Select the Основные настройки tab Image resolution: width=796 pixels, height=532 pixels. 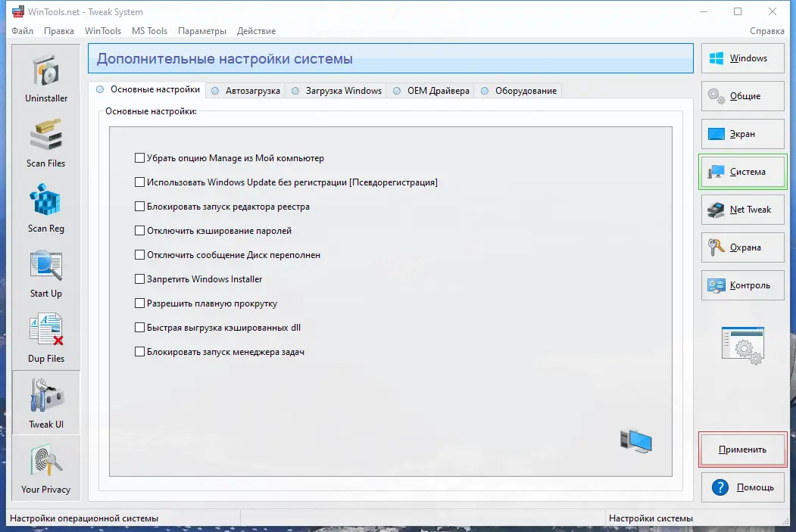coord(148,90)
